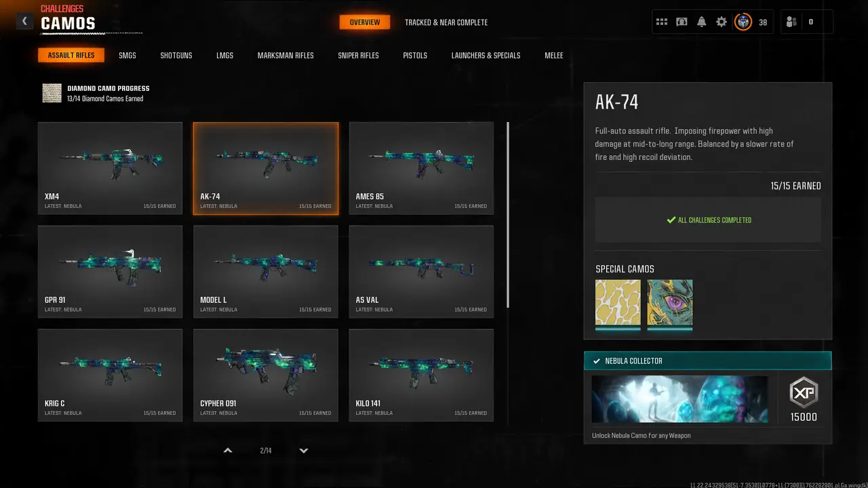Open the Sniper Rifles tab

click(358, 56)
